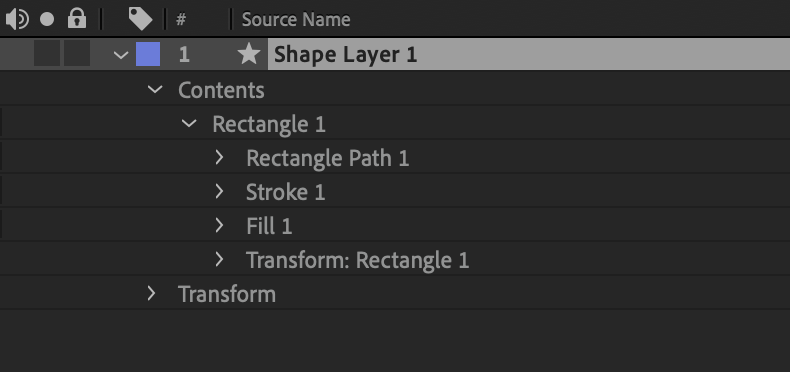
Task: Click the Lock column icon
Action: click(77, 19)
